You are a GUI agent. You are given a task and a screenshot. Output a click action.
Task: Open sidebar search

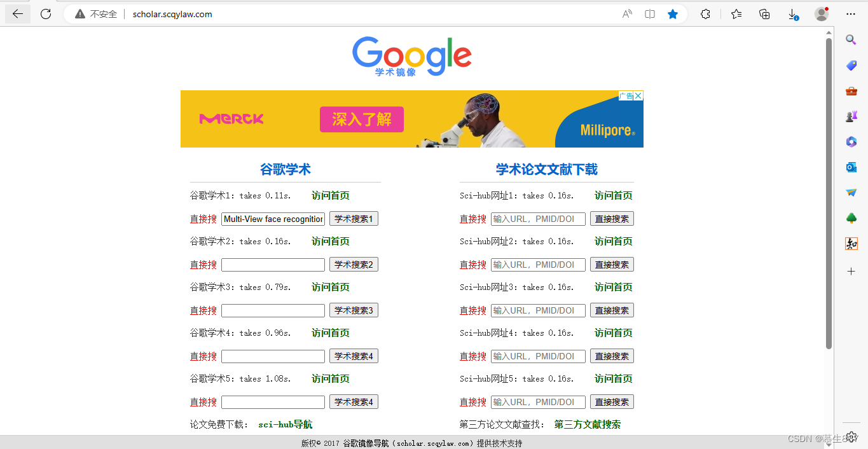coord(851,39)
